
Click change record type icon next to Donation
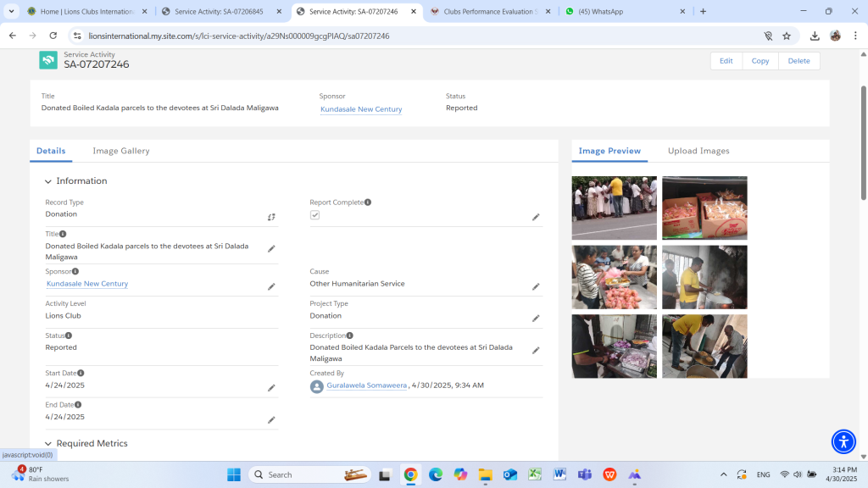pos(271,217)
